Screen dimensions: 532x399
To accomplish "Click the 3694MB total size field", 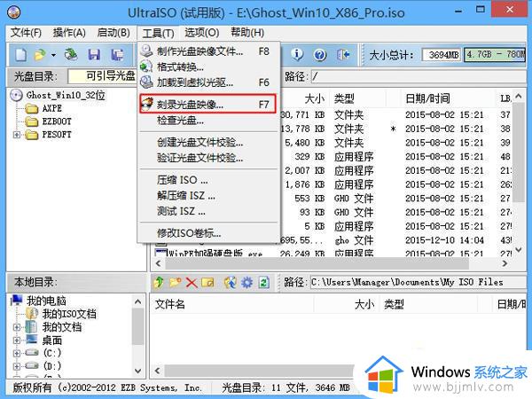I will point(442,55).
